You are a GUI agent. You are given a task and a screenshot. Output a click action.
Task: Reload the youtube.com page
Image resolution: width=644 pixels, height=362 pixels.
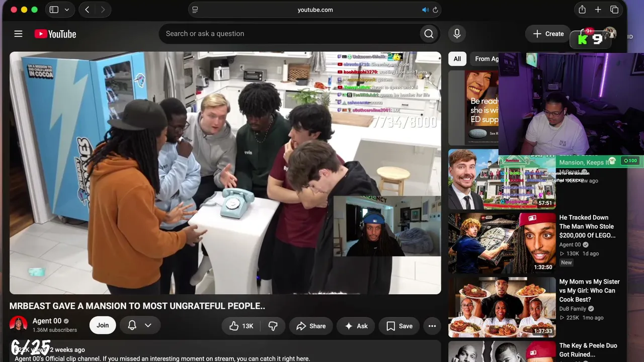pyautogui.click(x=435, y=10)
